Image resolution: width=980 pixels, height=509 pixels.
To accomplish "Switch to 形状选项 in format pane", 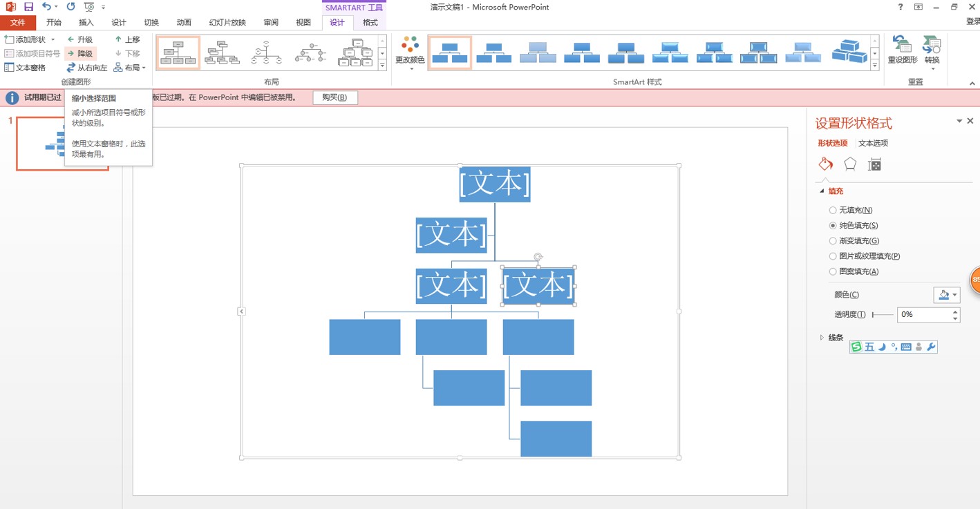I will click(x=833, y=143).
